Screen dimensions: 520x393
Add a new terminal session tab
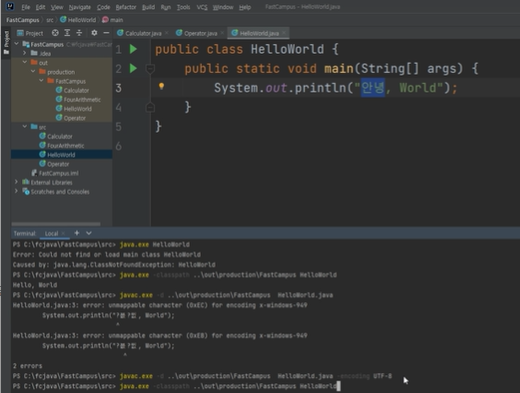[77, 233]
